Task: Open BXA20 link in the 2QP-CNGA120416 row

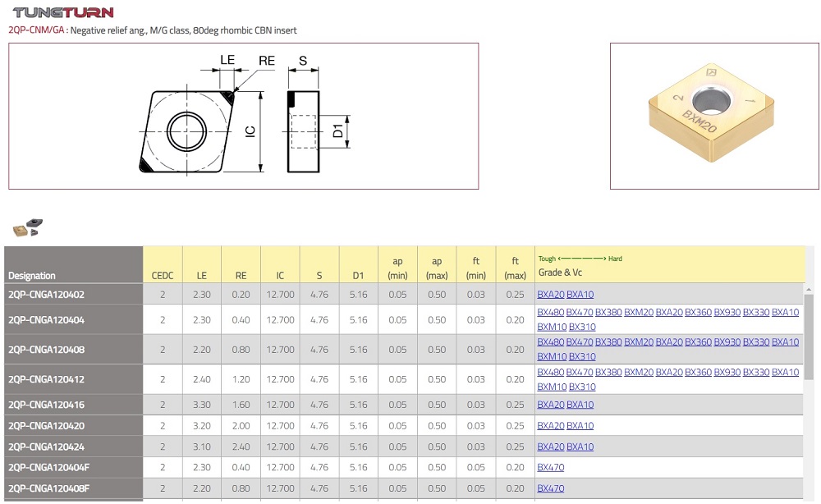Action: pyautogui.click(x=551, y=405)
